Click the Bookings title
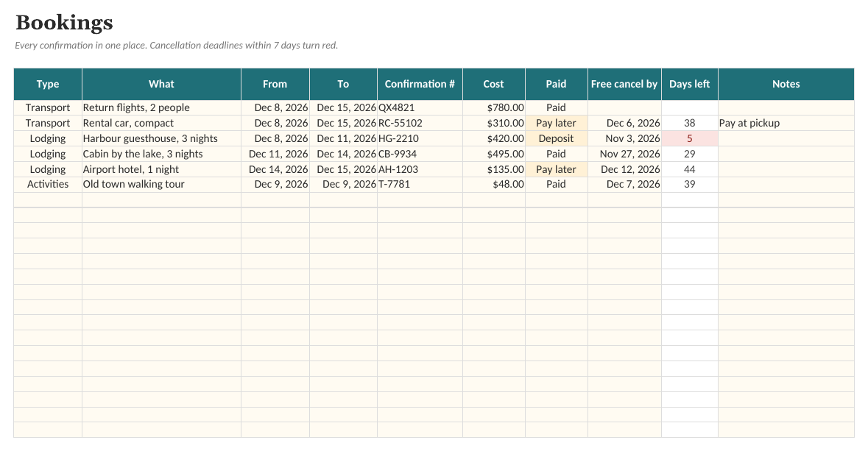This screenshot has height=451, width=868. coord(64,23)
